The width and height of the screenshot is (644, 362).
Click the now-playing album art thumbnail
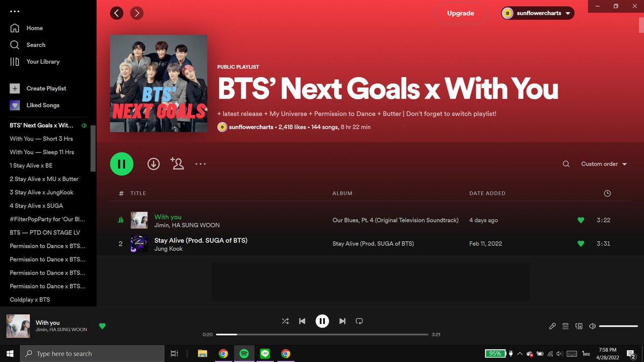(x=18, y=326)
